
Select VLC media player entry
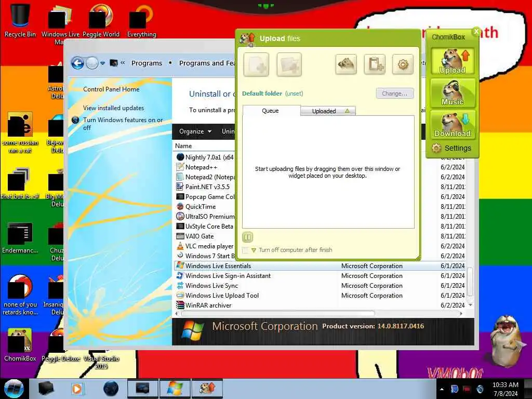pyautogui.click(x=205, y=246)
